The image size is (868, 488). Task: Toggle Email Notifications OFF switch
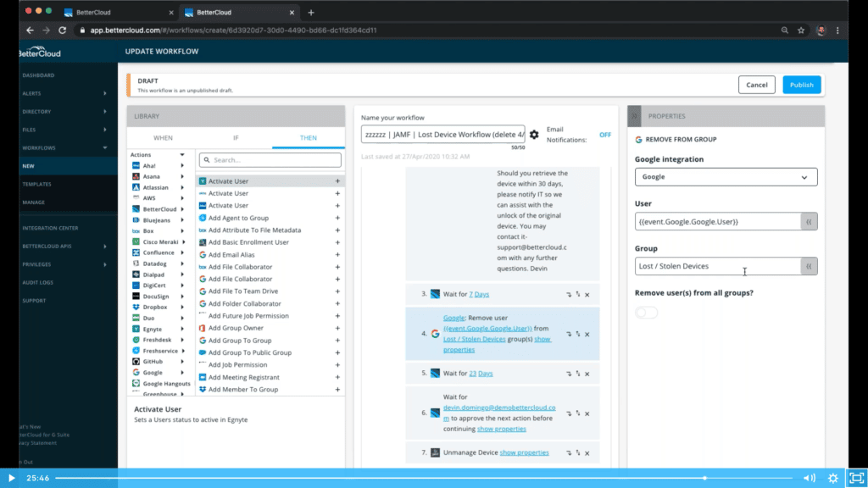[605, 135]
